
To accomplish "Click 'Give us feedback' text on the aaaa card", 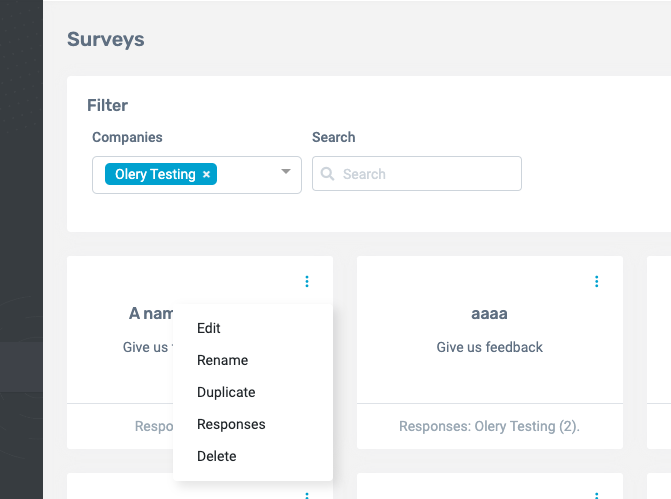I will click(490, 347).
